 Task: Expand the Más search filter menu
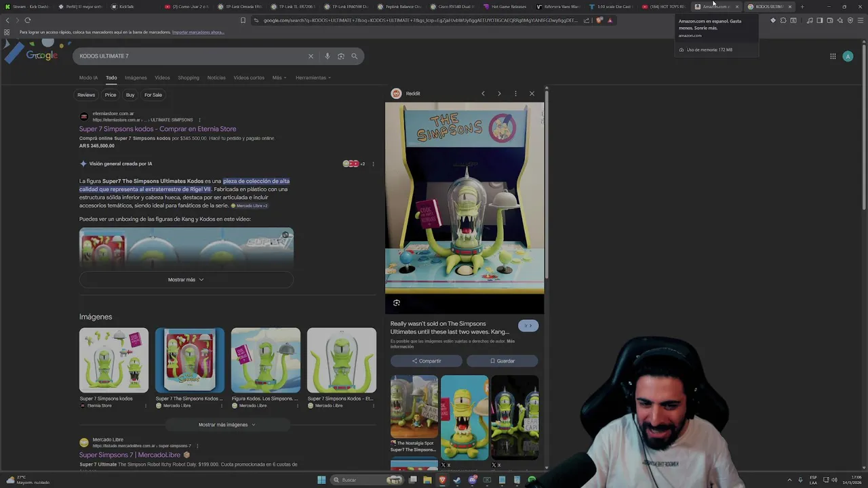tap(278, 78)
